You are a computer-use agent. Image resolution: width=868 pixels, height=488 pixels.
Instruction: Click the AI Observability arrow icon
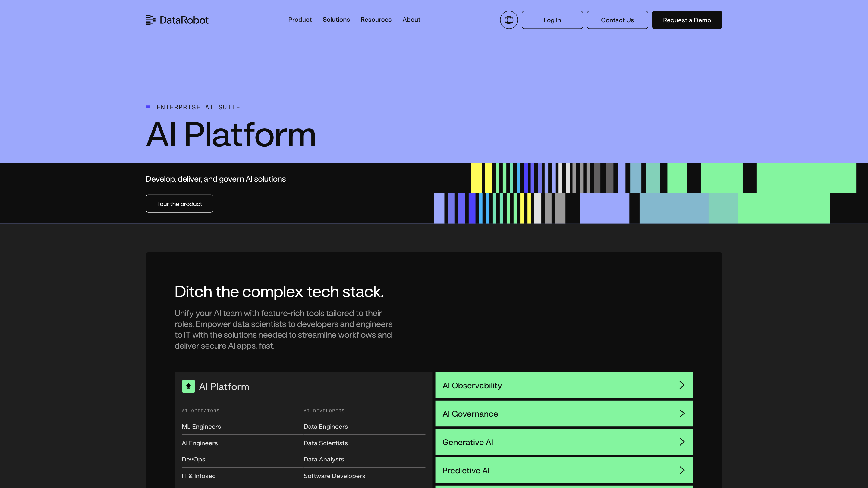(x=682, y=385)
